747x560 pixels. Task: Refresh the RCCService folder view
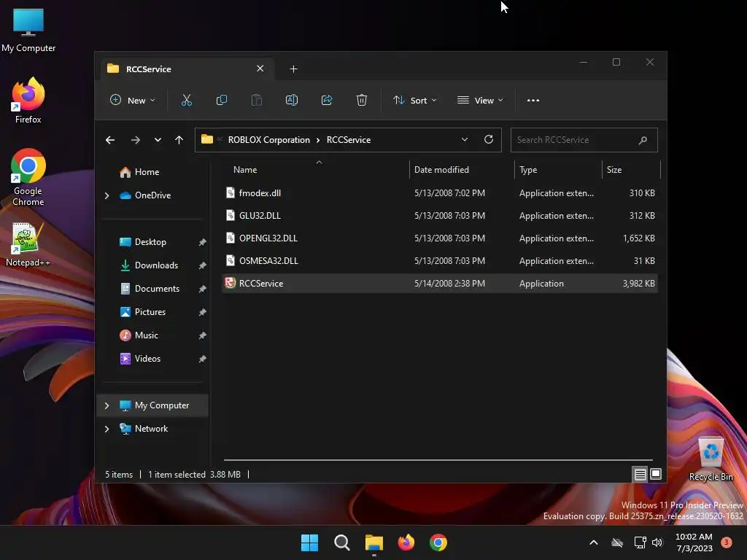click(x=488, y=139)
